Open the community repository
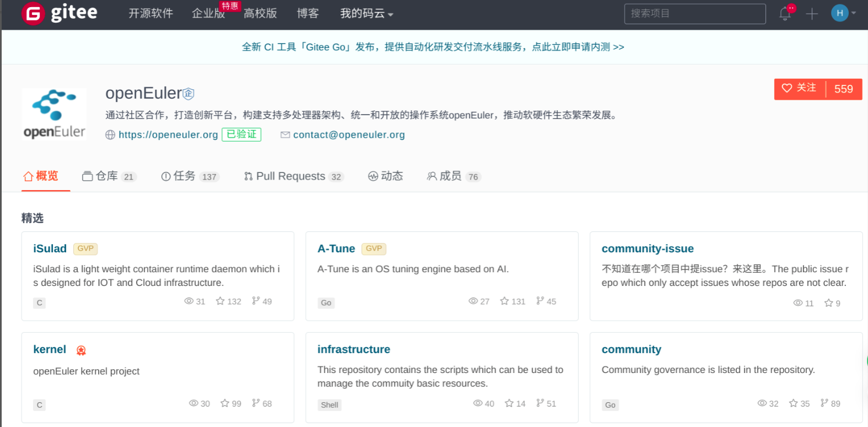The width and height of the screenshot is (868, 427). click(x=632, y=349)
